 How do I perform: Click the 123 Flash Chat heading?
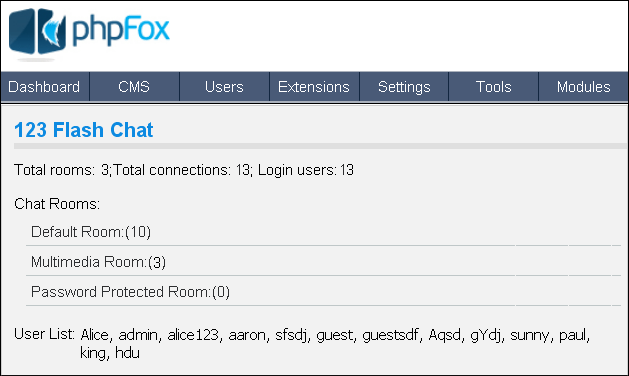coord(83,130)
